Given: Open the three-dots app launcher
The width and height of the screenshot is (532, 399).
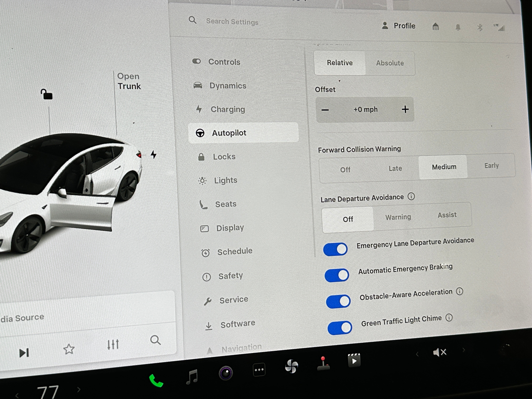Looking at the screenshot, I should click(259, 370).
